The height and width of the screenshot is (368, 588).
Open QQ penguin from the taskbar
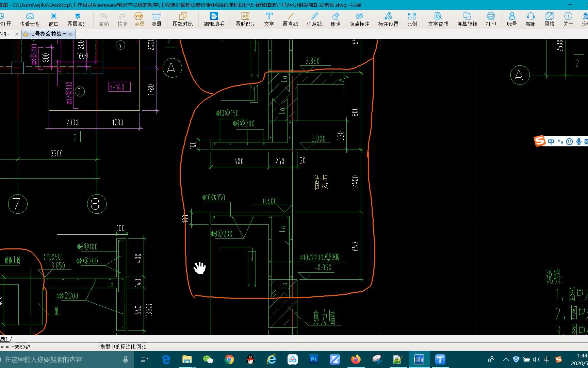pyautogui.click(x=250, y=359)
